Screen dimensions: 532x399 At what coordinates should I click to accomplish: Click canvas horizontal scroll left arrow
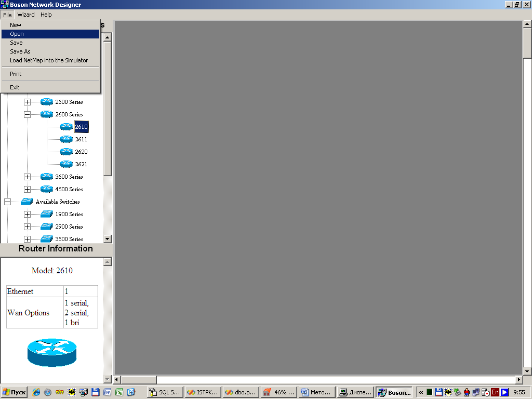(117, 379)
